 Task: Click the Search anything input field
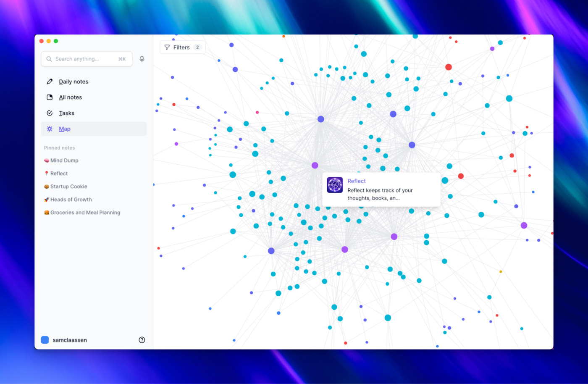point(87,59)
